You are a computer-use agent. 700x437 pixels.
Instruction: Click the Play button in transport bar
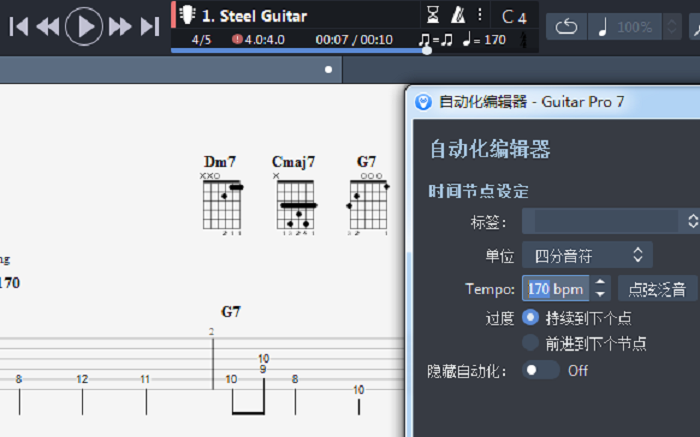[84, 26]
